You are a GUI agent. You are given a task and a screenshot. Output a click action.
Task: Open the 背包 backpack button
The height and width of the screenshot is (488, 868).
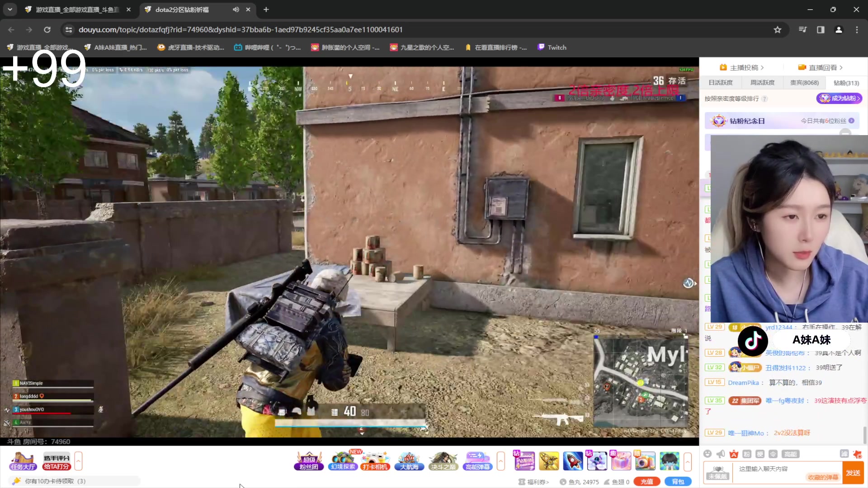(x=678, y=482)
